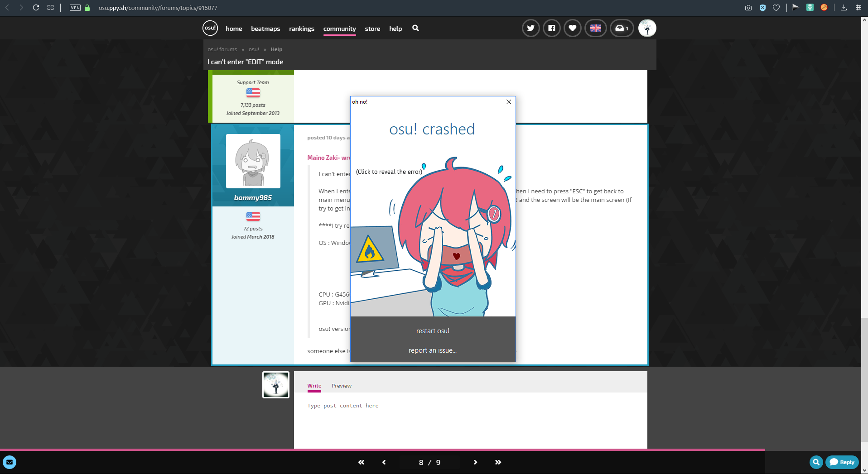The image size is (868, 474).
Task: Jump to first post with double-left arrow
Action: (x=361, y=462)
